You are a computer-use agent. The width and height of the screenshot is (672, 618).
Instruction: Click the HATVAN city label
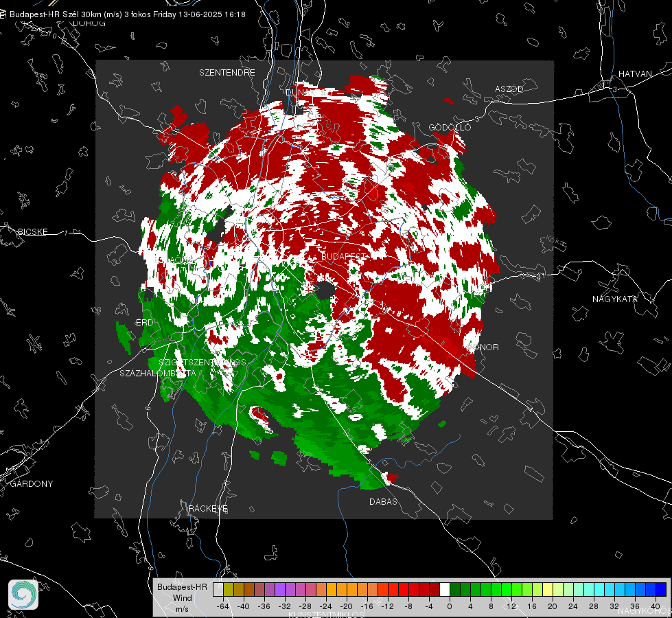pos(635,73)
